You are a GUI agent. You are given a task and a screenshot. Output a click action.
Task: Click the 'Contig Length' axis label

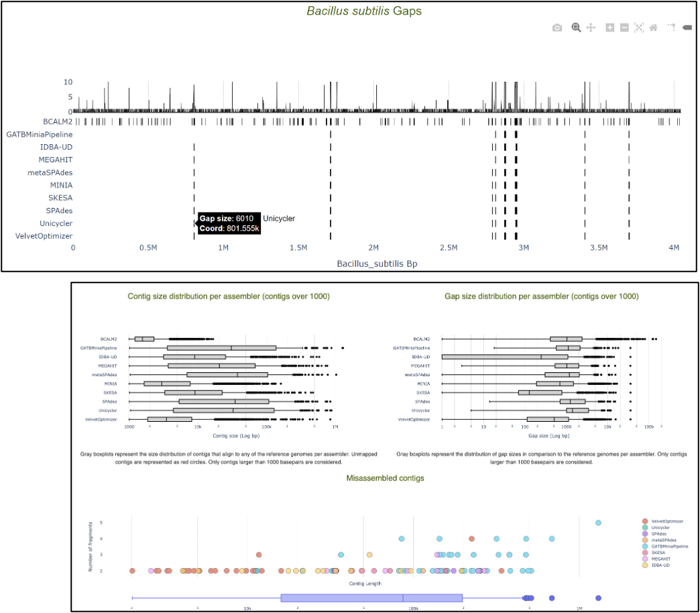pyautogui.click(x=365, y=583)
